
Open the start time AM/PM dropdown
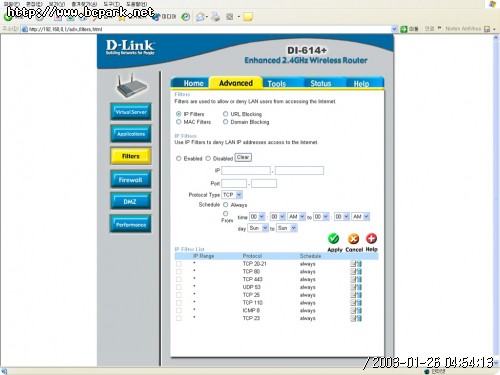296,217
